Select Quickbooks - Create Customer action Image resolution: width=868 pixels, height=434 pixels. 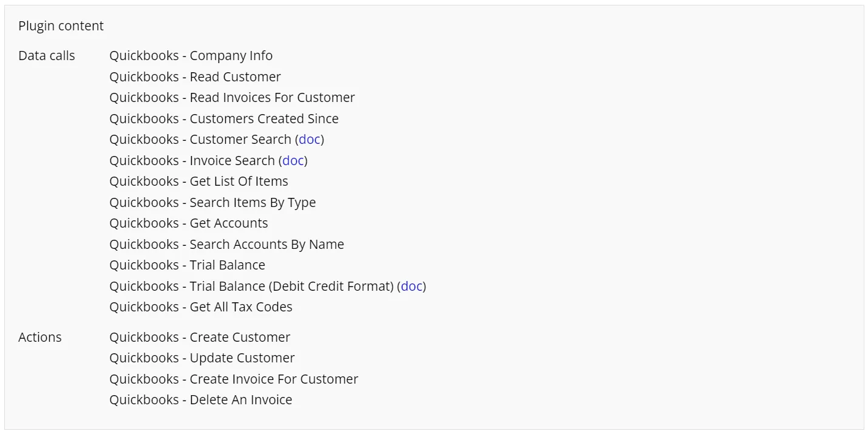pyautogui.click(x=200, y=337)
